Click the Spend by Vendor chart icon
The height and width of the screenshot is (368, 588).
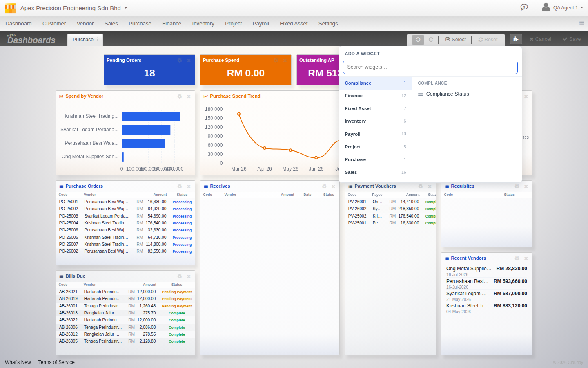click(x=61, y=96)
